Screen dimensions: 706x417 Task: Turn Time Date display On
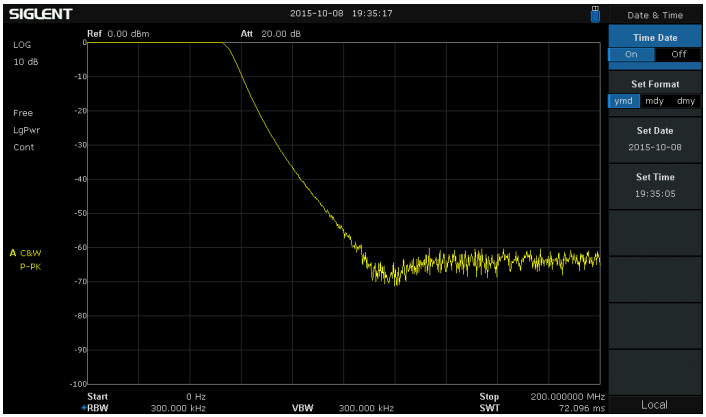[632, 54]
